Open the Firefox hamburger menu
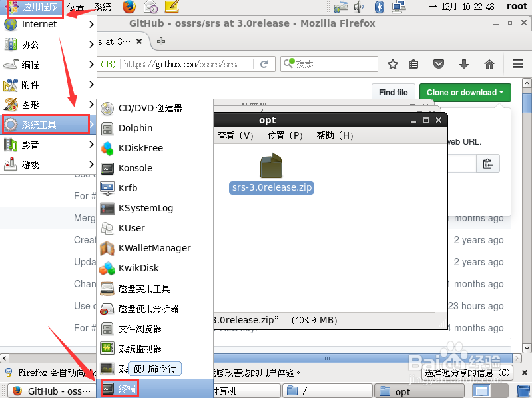 coord(518,64)
